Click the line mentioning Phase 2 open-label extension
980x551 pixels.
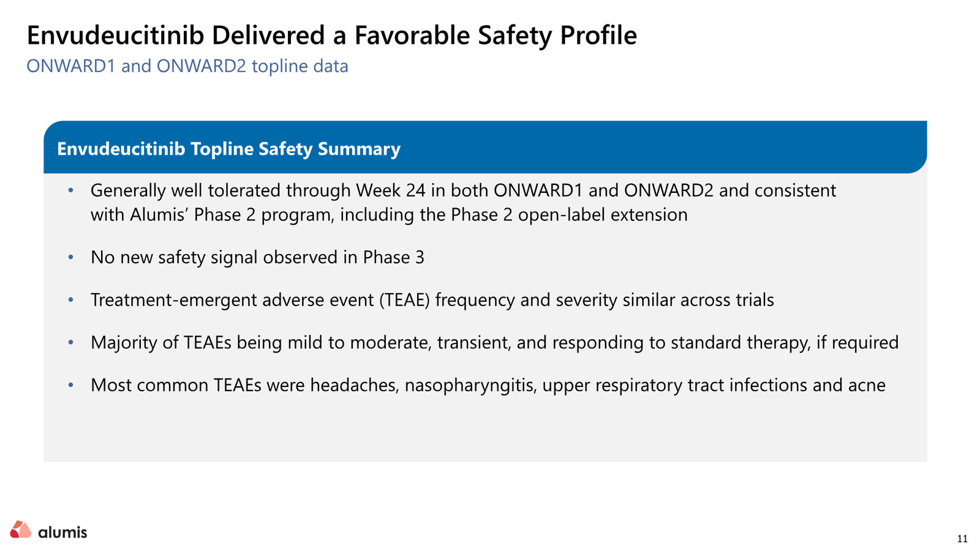click(x=389, y=215)
